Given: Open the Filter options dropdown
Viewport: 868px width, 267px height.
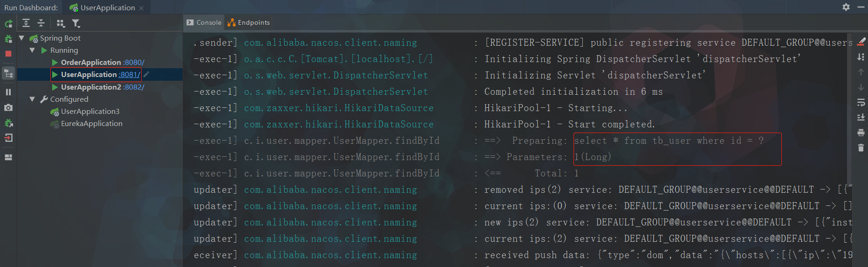Looking at the screenshot, I should click(x=76, y=23).
